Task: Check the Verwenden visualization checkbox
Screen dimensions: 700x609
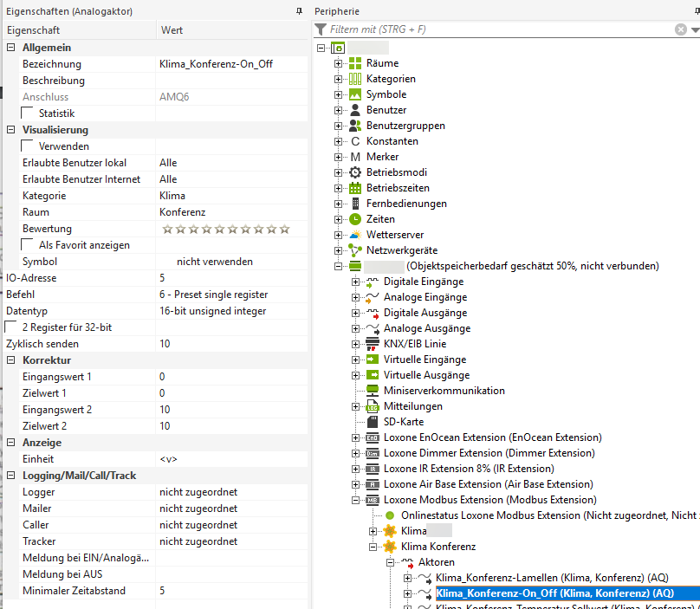Action: pos(27,146)
